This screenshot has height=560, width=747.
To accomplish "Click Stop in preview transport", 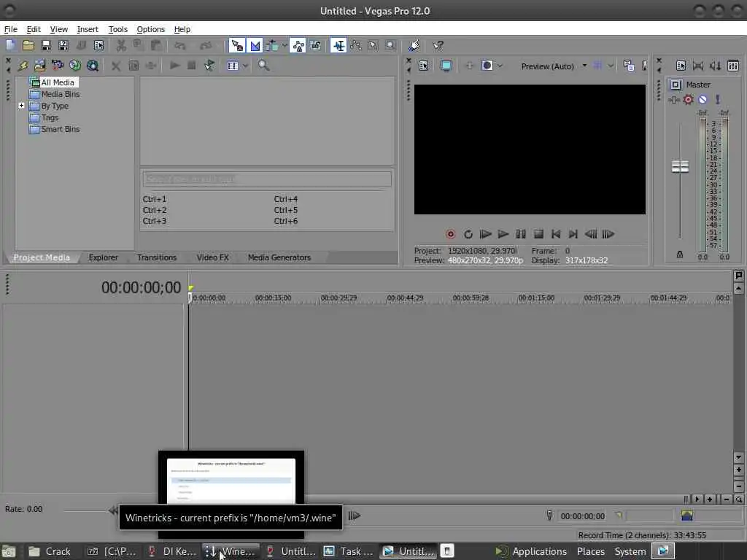I will (538, 234).
